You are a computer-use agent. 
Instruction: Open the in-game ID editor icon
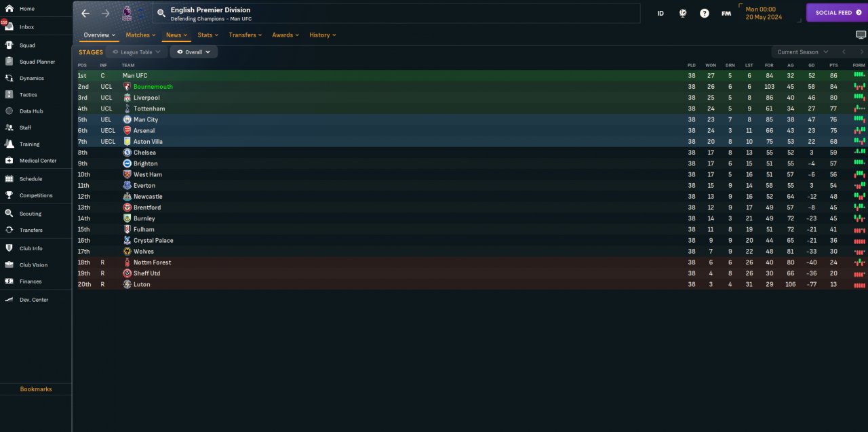click(x=660, y=13)
